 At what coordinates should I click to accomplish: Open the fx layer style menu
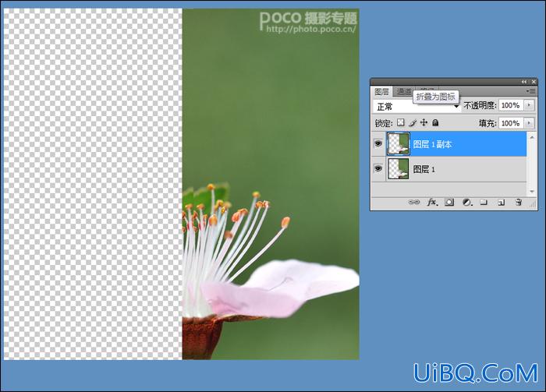(432, 202)
